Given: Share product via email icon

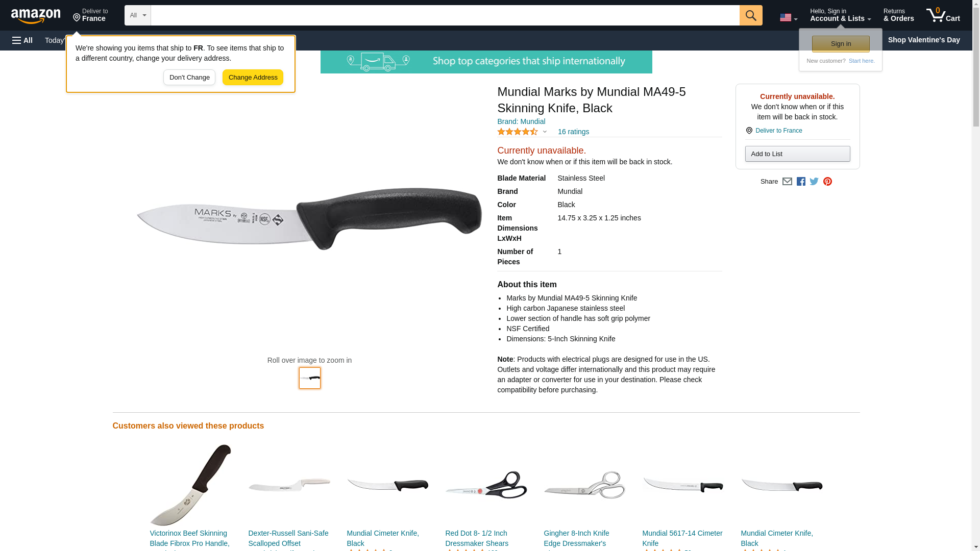Looking at the screenshot, I should [x=787, y=182].
